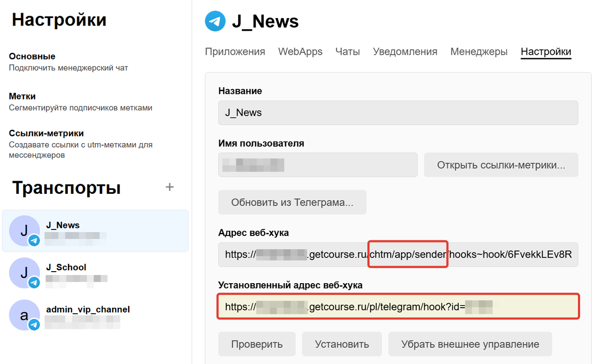This screenshot has height=364, width=602.
Task: Click the J_News avatar in Транспорты list
Action: [25, 231]
